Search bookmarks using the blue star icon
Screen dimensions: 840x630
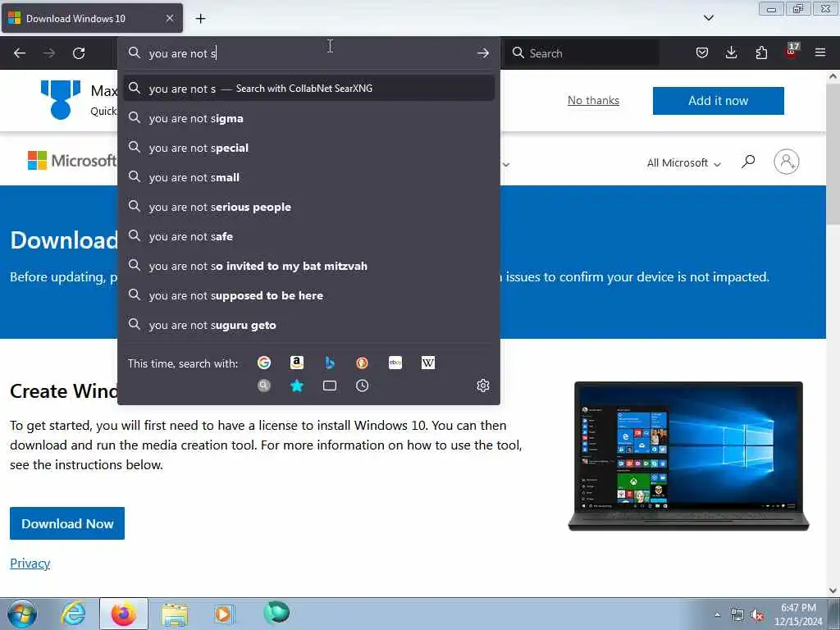(x=297, y=386)
